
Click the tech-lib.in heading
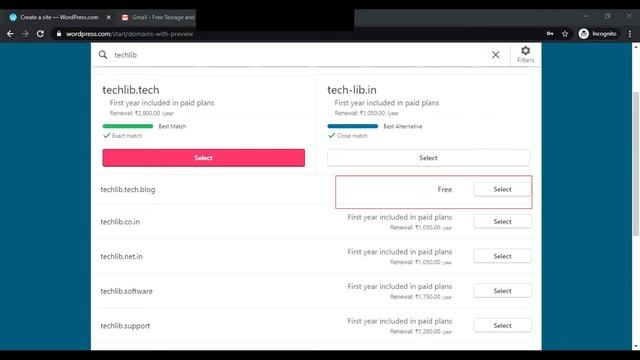pos(352,90)
